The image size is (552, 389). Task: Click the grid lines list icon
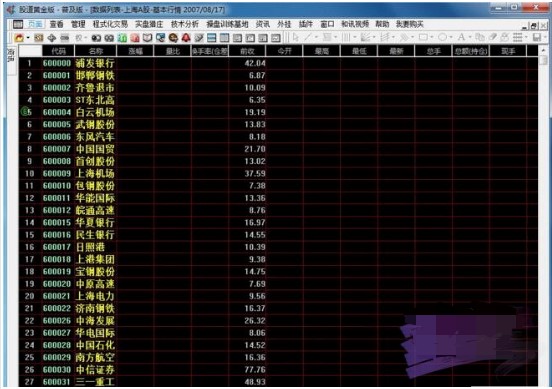pos(518,37)
